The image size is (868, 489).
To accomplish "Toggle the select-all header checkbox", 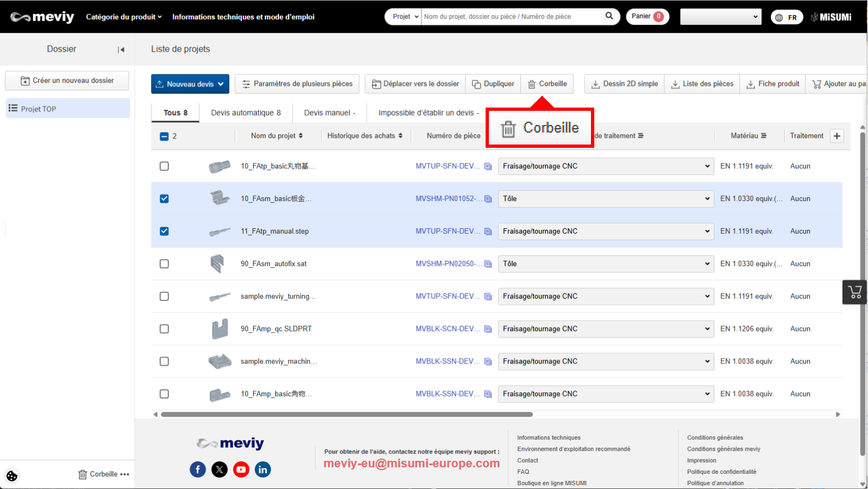I will coord(164,136).
